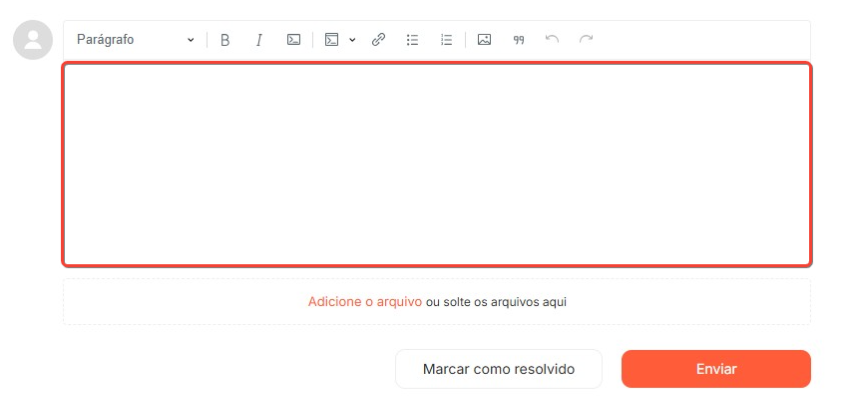The width and height of the screenshot is (850, 417).
Task: Click Marcar como resolvido button
Action: [499, 369]
